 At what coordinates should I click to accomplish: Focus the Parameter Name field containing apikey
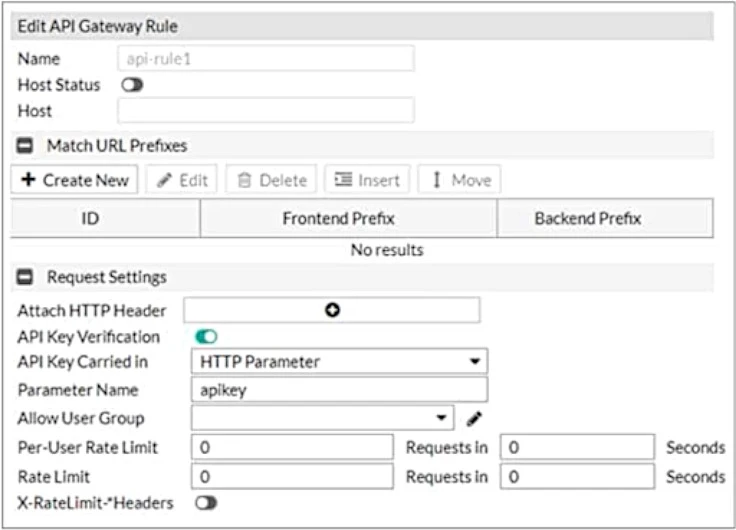pos(338,390)
